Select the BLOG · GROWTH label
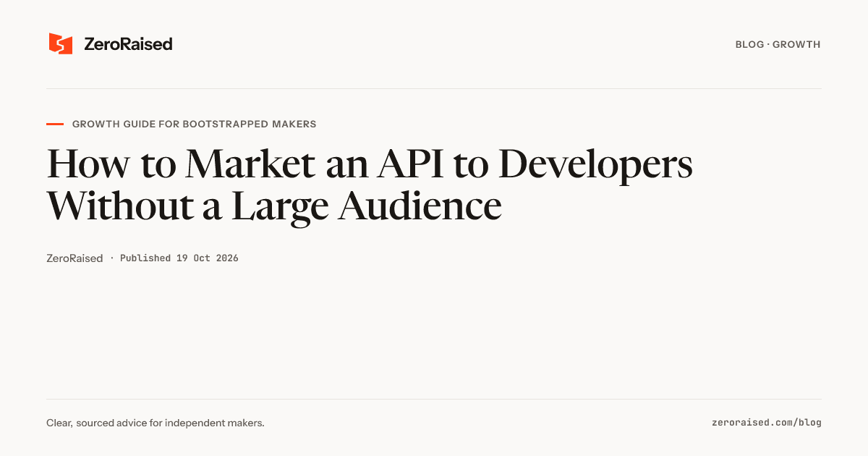Image resolution: width=868 pixels, height=456 pixels. coord(778,45)
